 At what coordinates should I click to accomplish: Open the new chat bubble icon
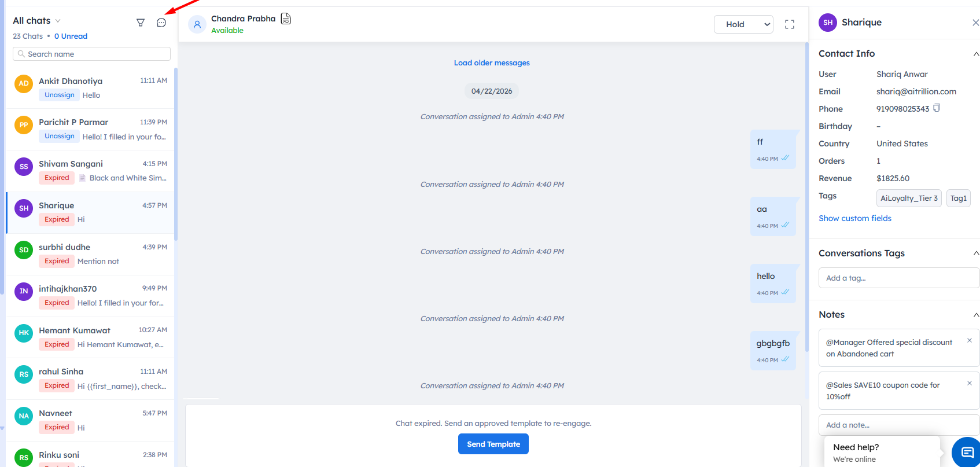click(x=161, y=23)
